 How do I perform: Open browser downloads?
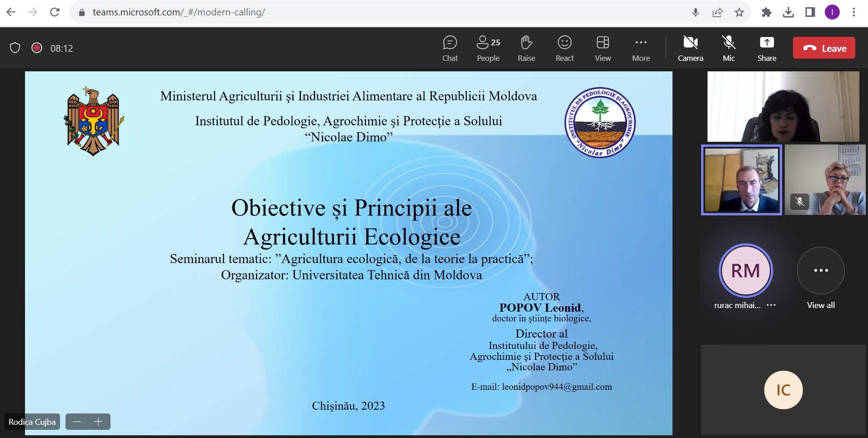[x=788, y=12]
